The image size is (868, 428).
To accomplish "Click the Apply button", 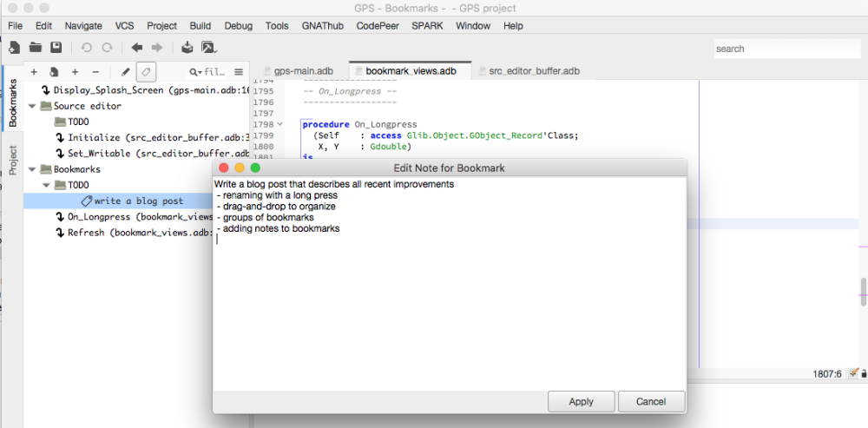I will tap(581, 401).
